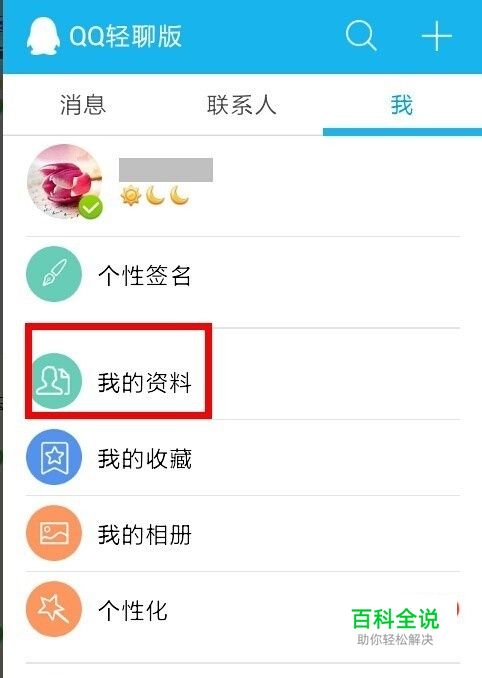
Task: Select the 我 tab
Action: click(402, 105)
